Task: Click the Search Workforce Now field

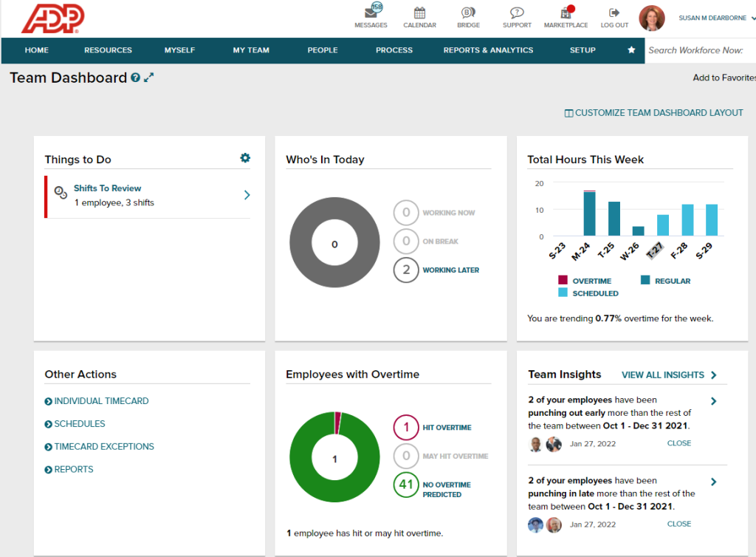Action: [701, 50]
